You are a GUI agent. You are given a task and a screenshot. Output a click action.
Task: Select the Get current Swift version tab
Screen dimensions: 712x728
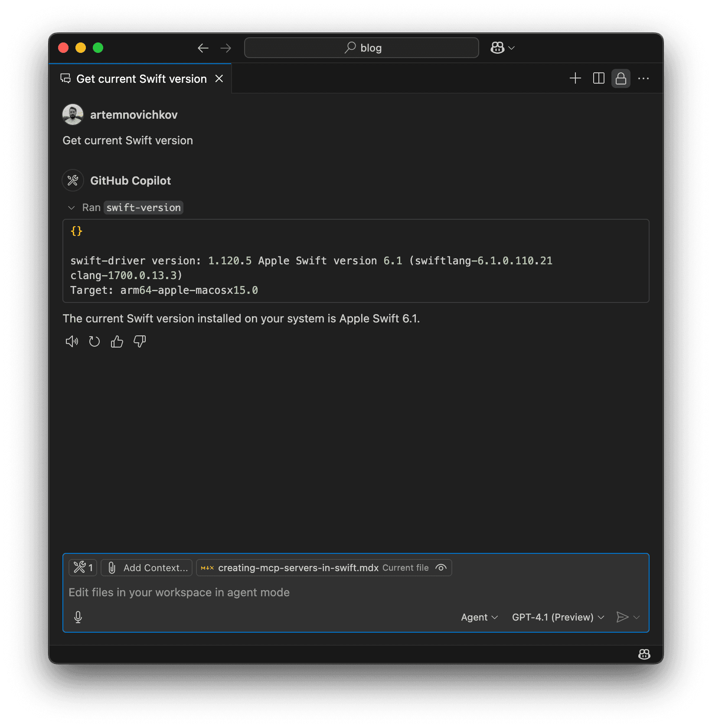click(140, 78)
